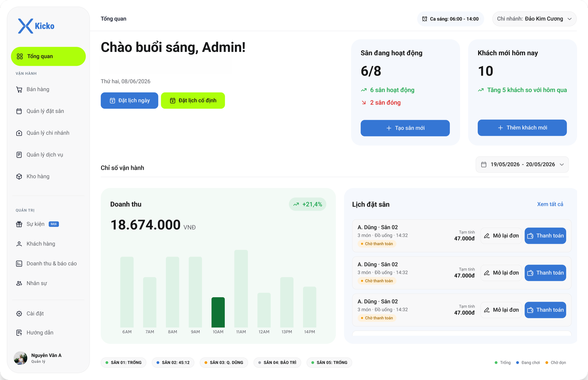Click the Nhân sự people icon

[x=19, y=283]
